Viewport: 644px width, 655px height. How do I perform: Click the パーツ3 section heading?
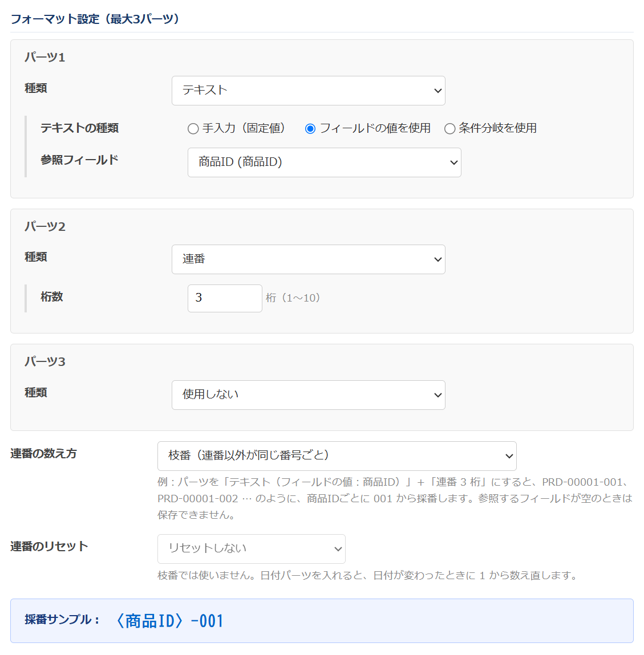click(44, 361)
